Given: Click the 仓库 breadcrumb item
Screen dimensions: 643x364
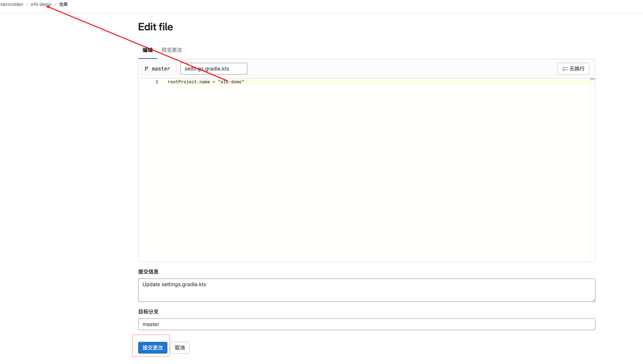Looking at the screenshot, I should pos(63,4).
